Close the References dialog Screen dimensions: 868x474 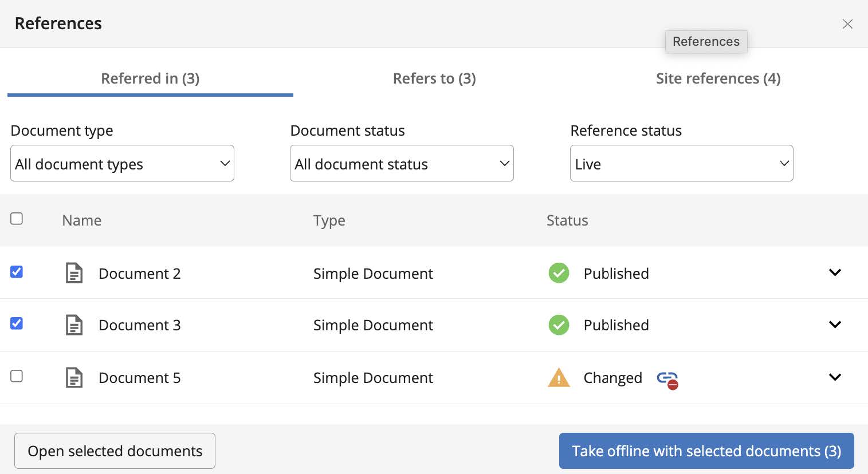coord(847,24)
